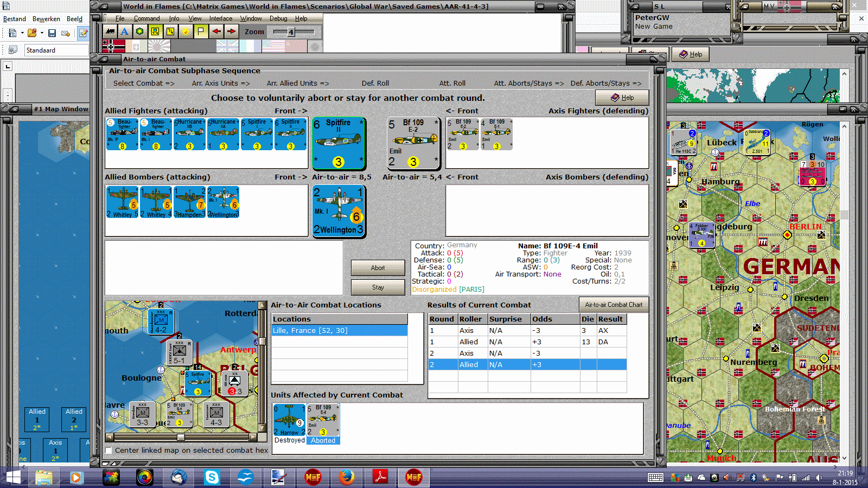This screenshot has height=488, width=868.
Task: Click BERLIN on the map
Action: [x=805, y=227]
